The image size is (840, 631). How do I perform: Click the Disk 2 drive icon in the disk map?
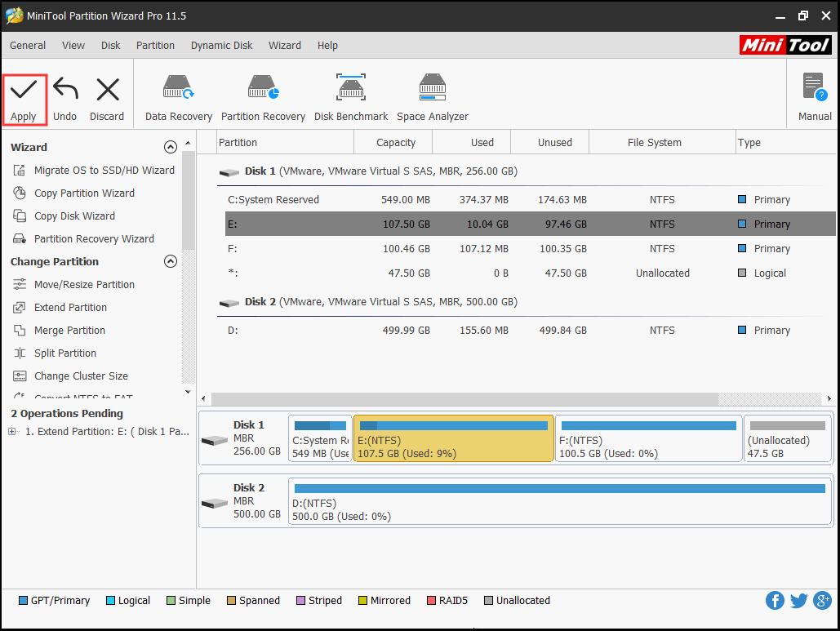(x=215, y=504)
